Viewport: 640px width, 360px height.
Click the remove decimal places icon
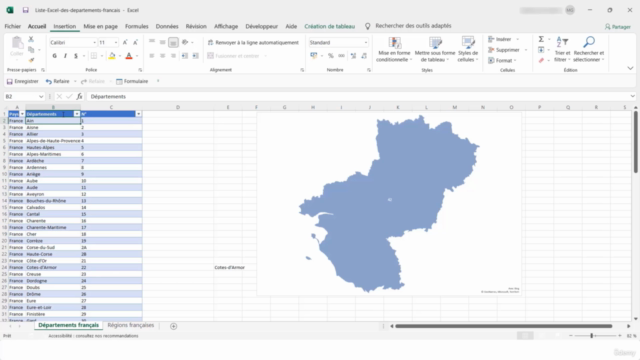pyautogui.click(x=364, y=56)
